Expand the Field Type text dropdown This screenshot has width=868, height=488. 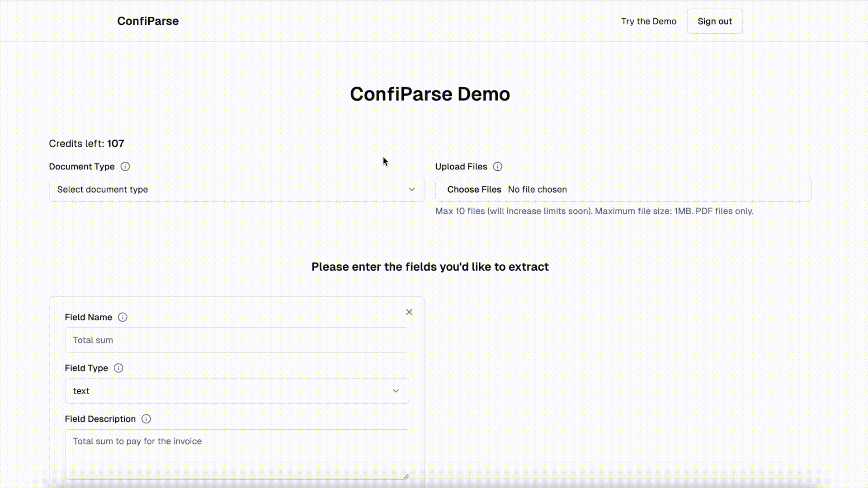[237, 391]
